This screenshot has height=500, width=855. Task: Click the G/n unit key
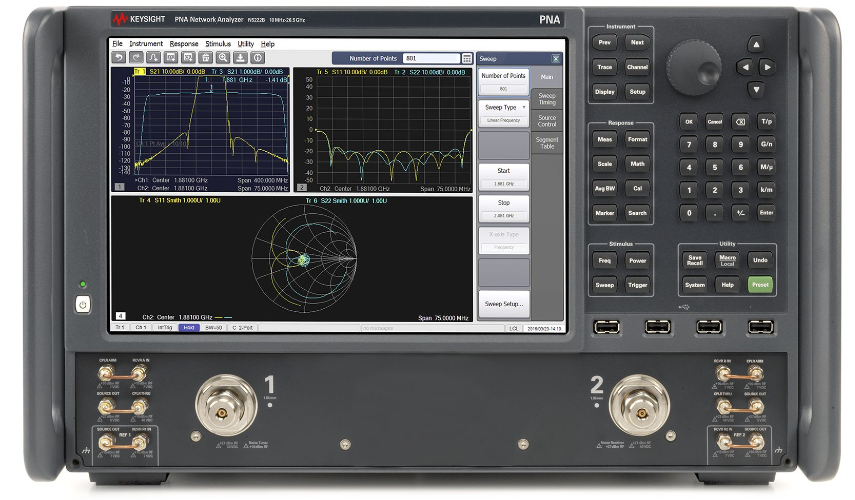766,144
